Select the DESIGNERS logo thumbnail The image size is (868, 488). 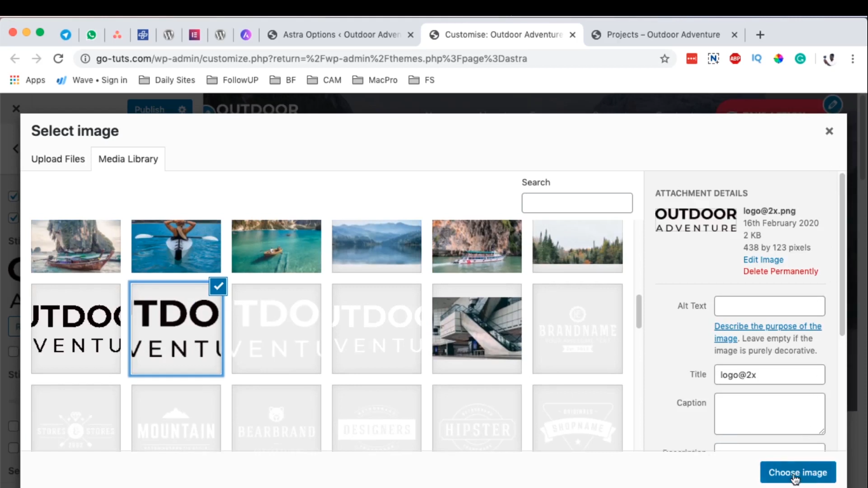tap(377, 418)
